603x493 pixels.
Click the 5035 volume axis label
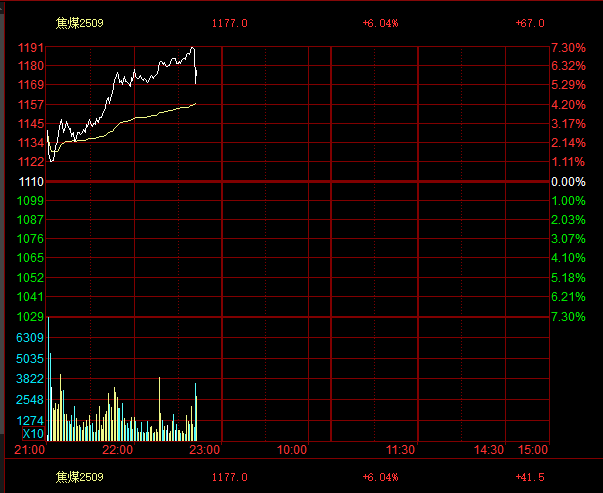[30, 359]
